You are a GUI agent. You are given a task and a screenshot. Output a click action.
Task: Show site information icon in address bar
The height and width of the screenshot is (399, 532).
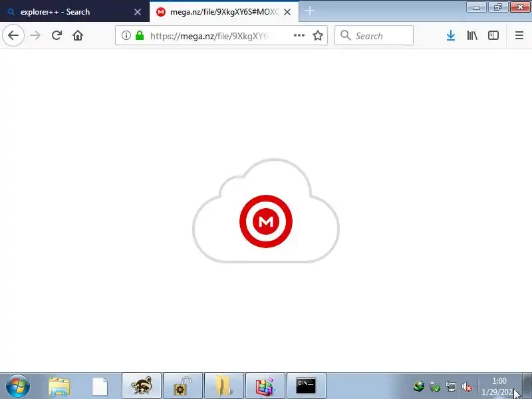tap(126, 35)
